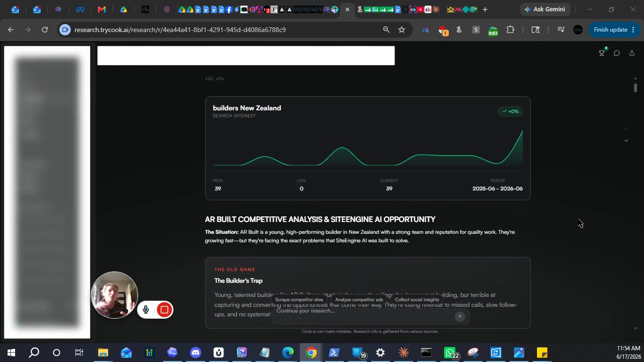Viewport: 644px width, 362px height.
Task: Open Ask Gemini
Action: point(546,9)
